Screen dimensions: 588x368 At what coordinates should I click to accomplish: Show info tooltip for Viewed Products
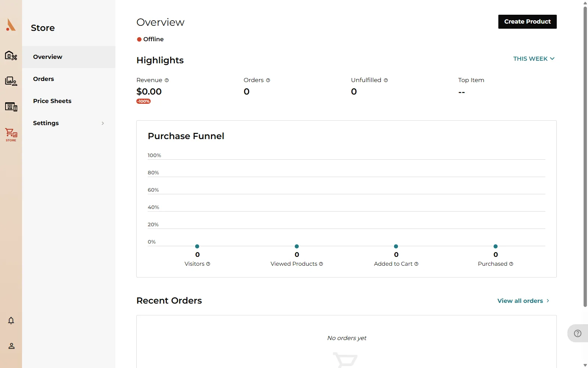coord(321,264)
